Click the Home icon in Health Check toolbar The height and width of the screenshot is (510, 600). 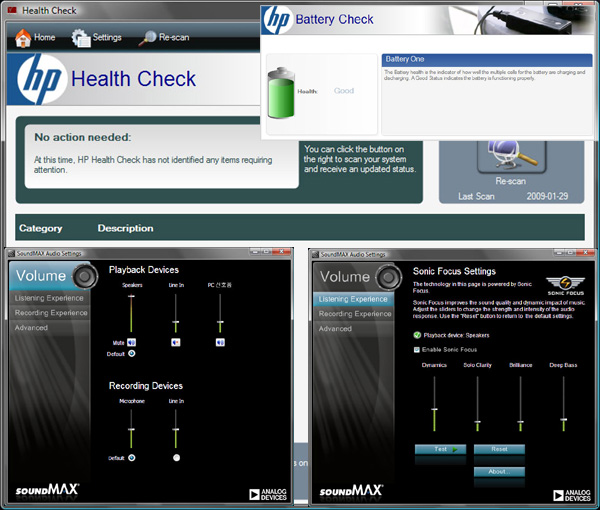(x=23, y=38)
